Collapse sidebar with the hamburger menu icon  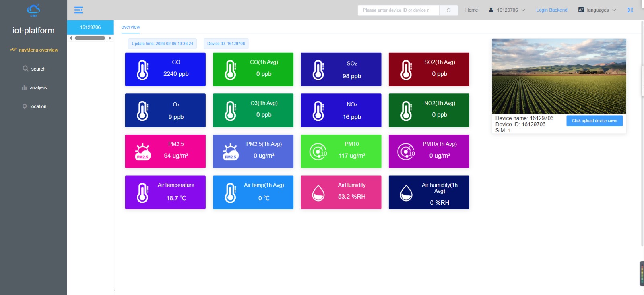coord(78,10)
